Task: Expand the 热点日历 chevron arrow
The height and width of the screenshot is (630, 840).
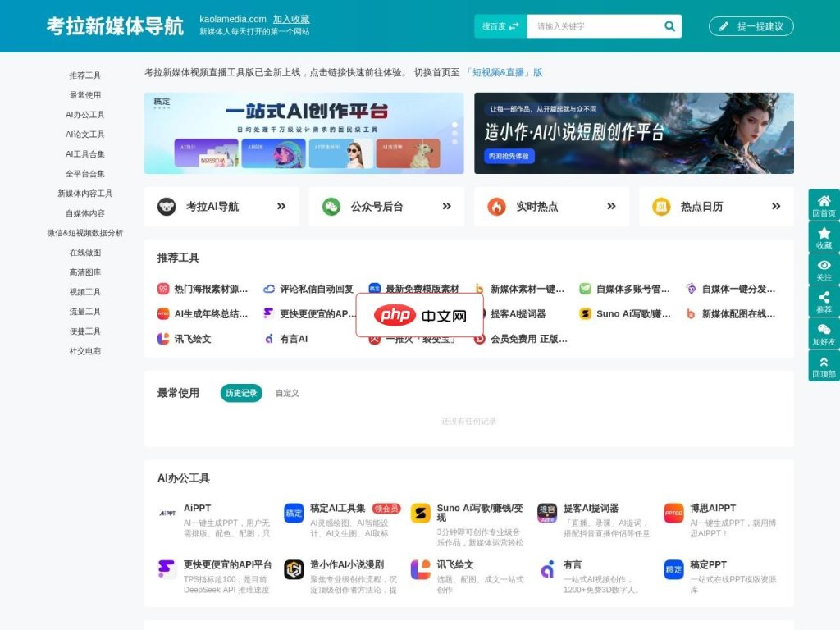Action: (x=776, y=206)
